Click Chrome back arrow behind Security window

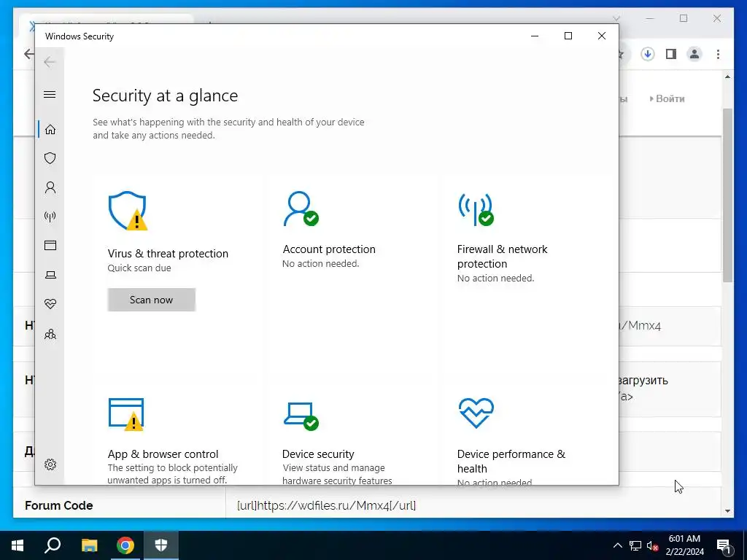(28, 54)
